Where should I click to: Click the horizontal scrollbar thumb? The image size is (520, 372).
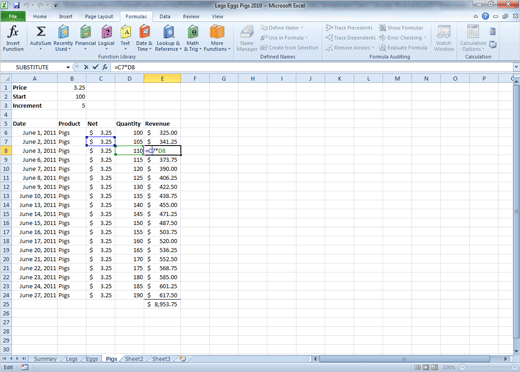pos(404,359)
